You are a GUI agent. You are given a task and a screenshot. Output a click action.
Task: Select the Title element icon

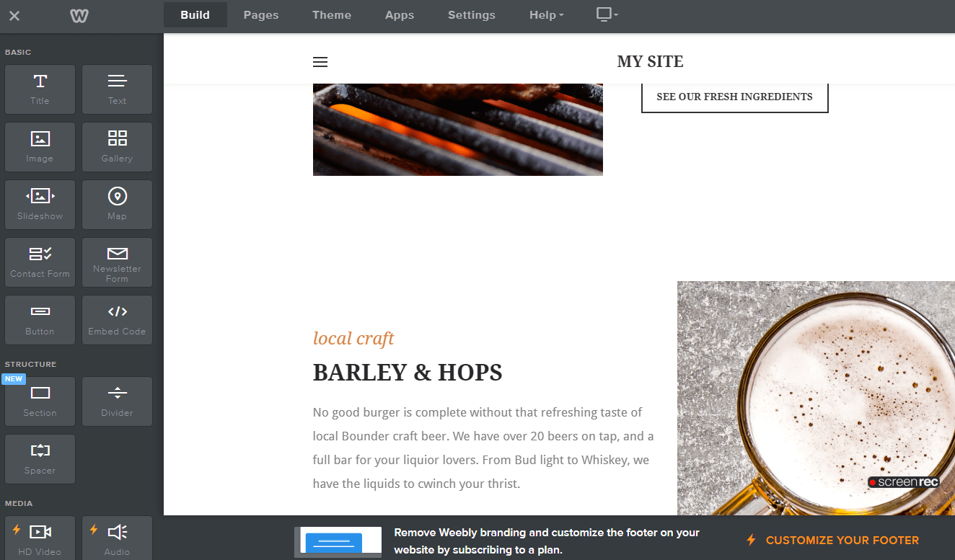[40, 89]
